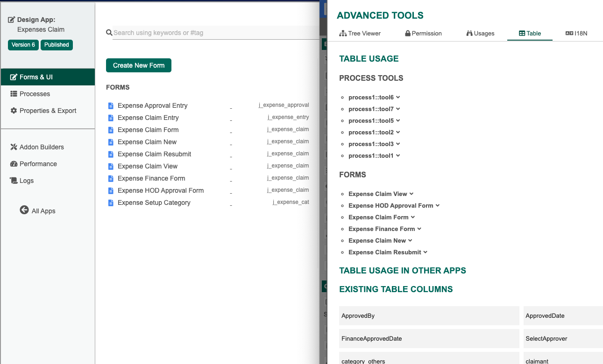The width and height of the screenshot is (603, 364).
Task: Click the Forms & UI edit icon
Action: coord(14,77)
